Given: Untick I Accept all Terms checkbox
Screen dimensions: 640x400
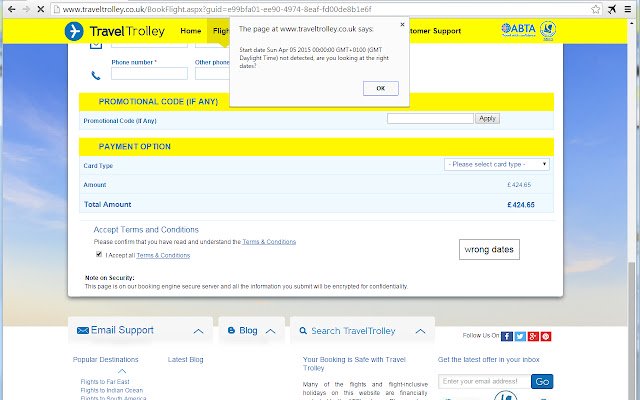Looking at the screenshot, I should 99,254.
